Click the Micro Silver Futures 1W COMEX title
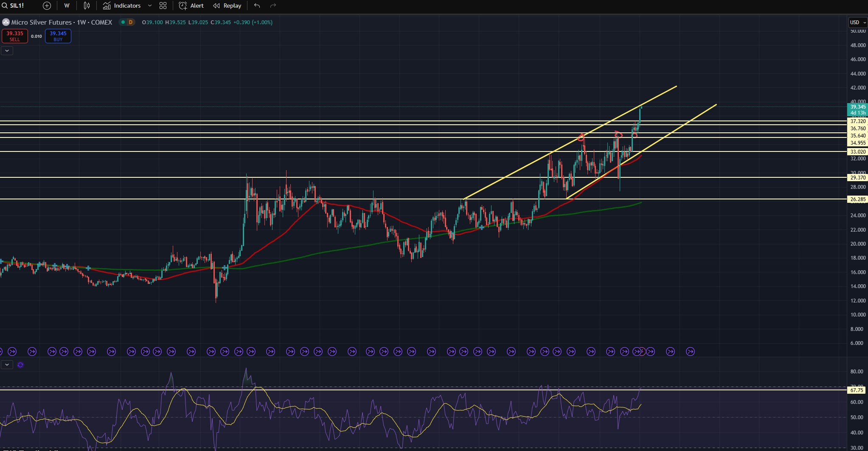Screen dimensions: 868x451 pos(62,22)
